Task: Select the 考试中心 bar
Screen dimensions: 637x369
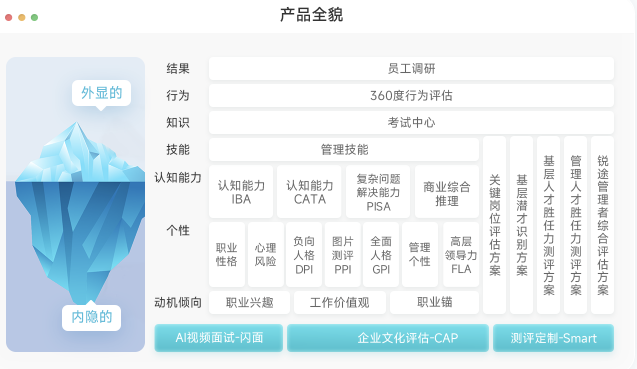Action: pos(411,122)
